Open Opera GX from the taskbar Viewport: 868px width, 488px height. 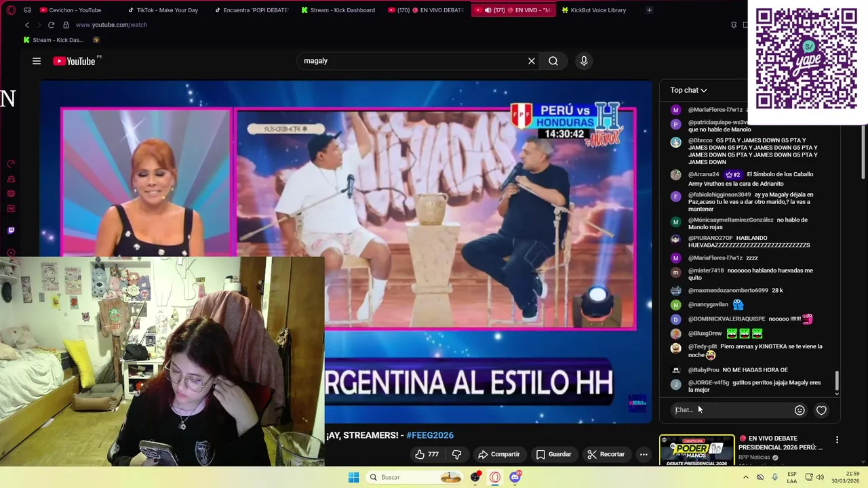pyautogui.click(x=495, y=477)
